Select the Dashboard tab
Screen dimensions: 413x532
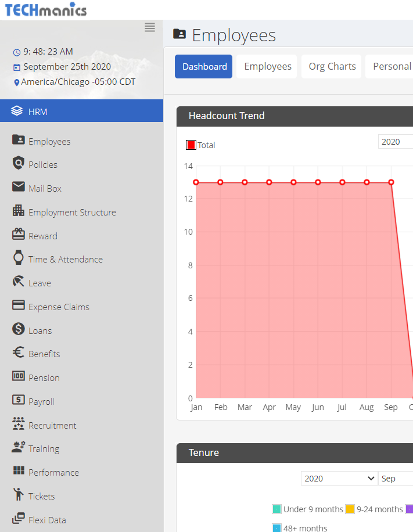tap(204, 66)
